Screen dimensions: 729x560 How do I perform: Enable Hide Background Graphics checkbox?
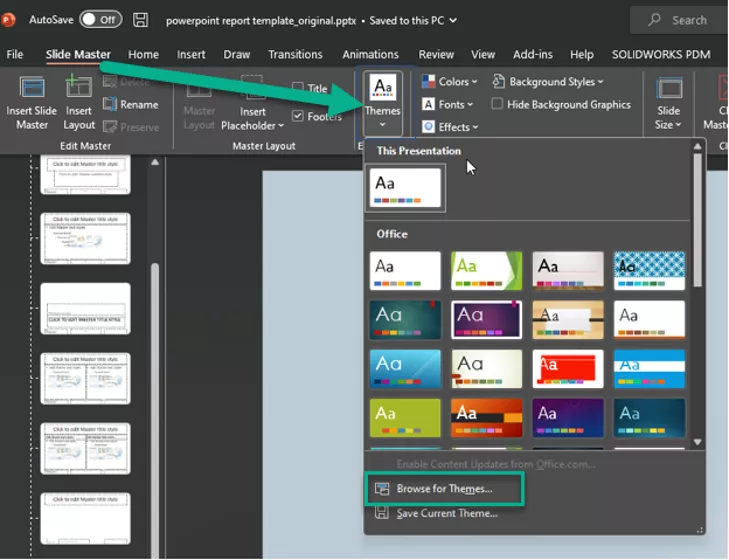click(497, 104)
